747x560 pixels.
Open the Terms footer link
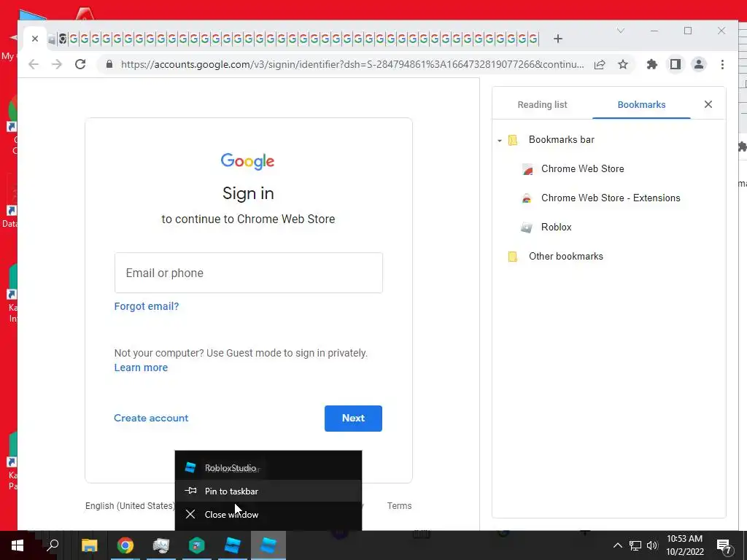pos(399,506)
